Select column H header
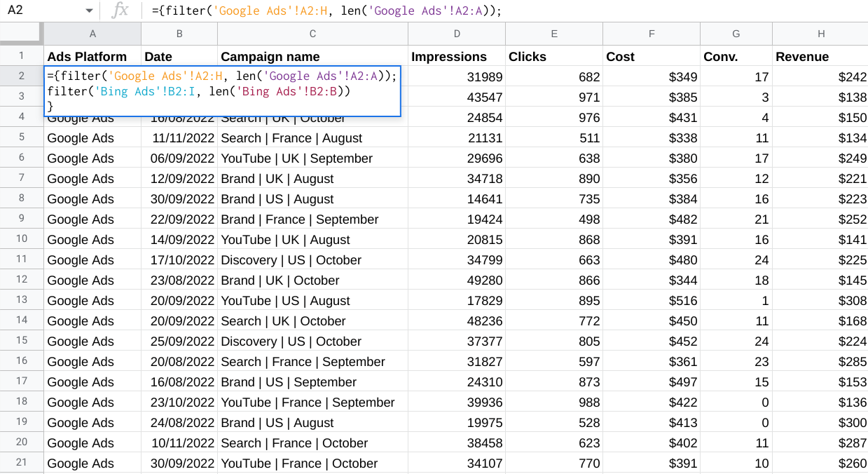The height and width of the screenshot is (474, 868). pos(820,34)
